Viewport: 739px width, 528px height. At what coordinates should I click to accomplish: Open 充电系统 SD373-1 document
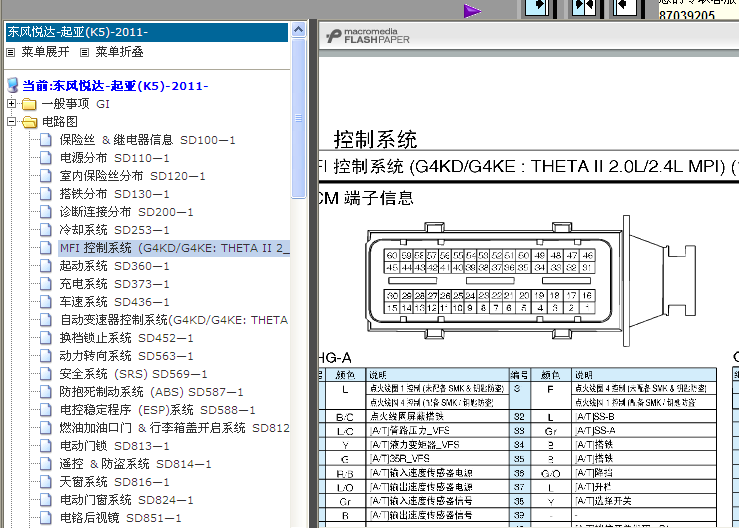114,284
